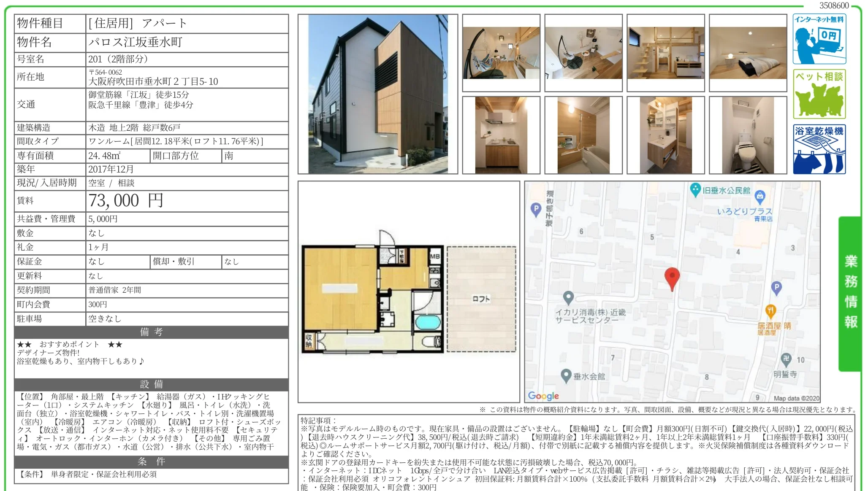The height and width of the screenshot is (491, 868).
Task: Click the 73,000 円 rent value
Action: pos(125,201)
